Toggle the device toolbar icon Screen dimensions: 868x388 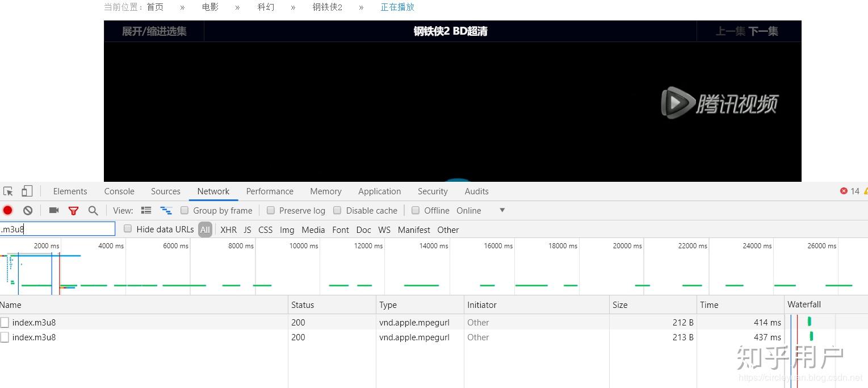27,191
